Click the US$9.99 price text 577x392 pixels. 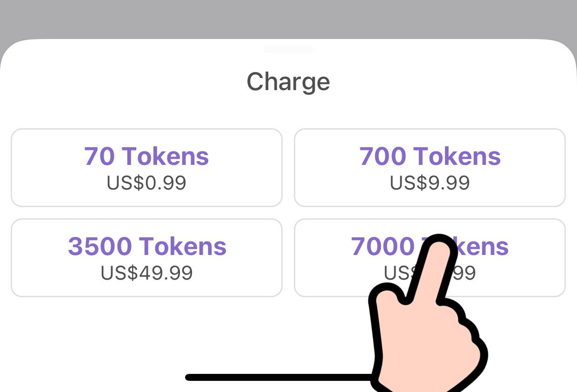430,183
